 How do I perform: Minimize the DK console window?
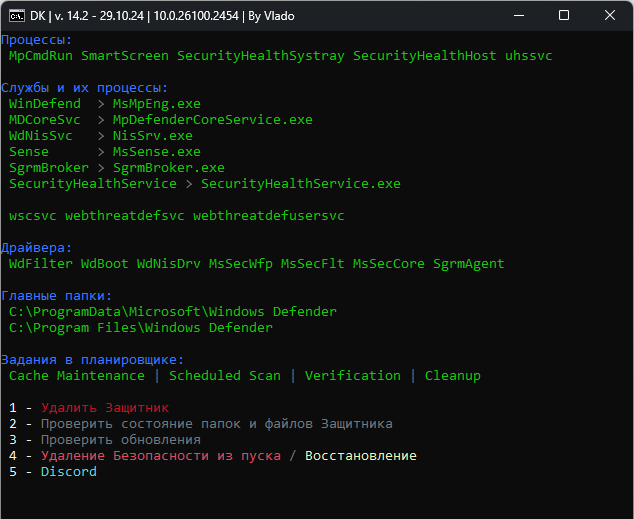pyautogui.click(x=519, y=16)
